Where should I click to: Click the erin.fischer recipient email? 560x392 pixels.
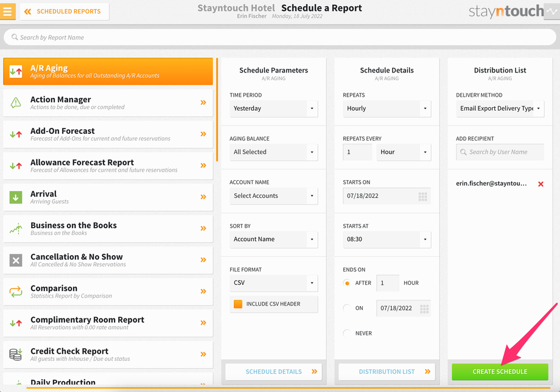(x=491, y=183)
